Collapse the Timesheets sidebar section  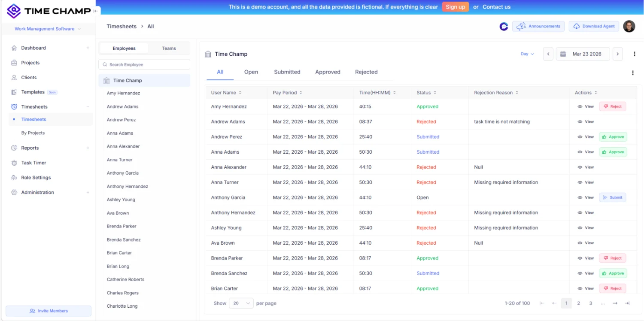[88, 106]
